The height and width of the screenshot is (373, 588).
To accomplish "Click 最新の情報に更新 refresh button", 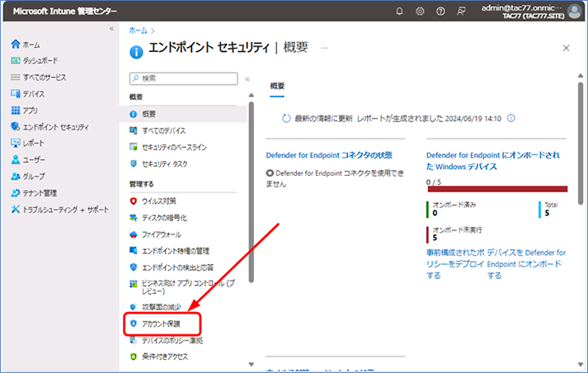I will click(317, 119).
